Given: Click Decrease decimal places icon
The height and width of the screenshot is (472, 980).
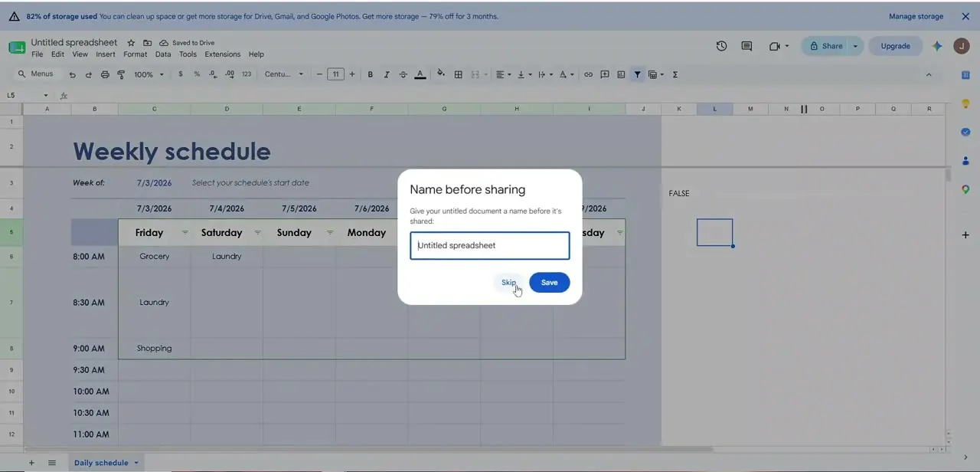Looking at the screenshot, I should pos(213,74).
